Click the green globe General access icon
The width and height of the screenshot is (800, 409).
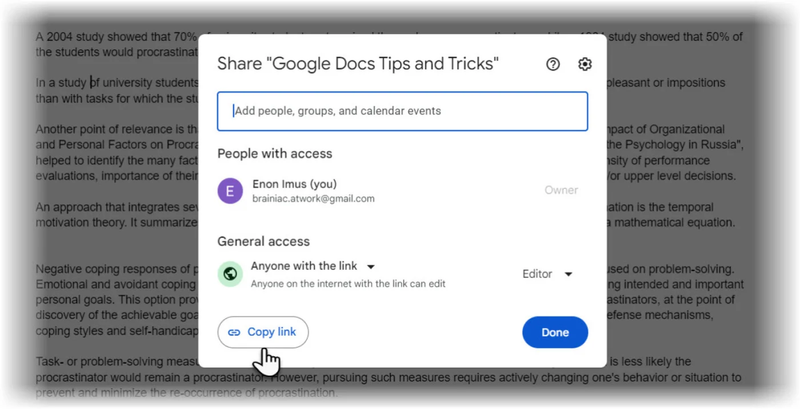(230, 274)
